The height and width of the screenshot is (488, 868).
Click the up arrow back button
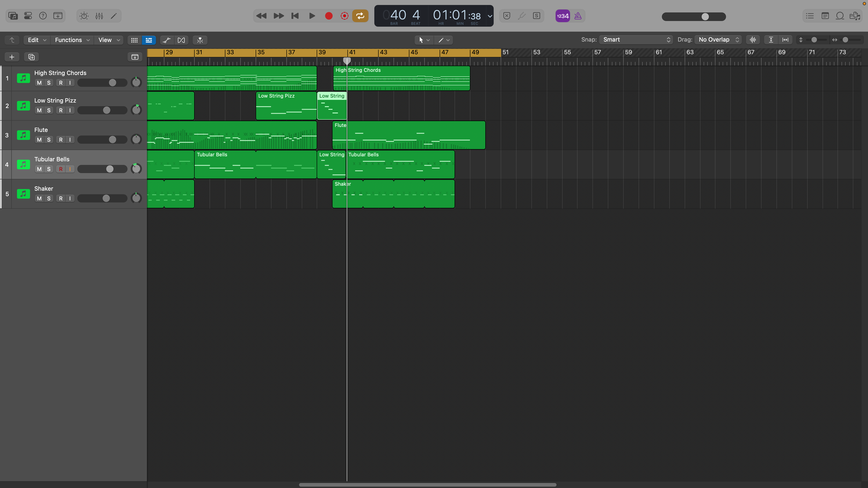point(12,40)
